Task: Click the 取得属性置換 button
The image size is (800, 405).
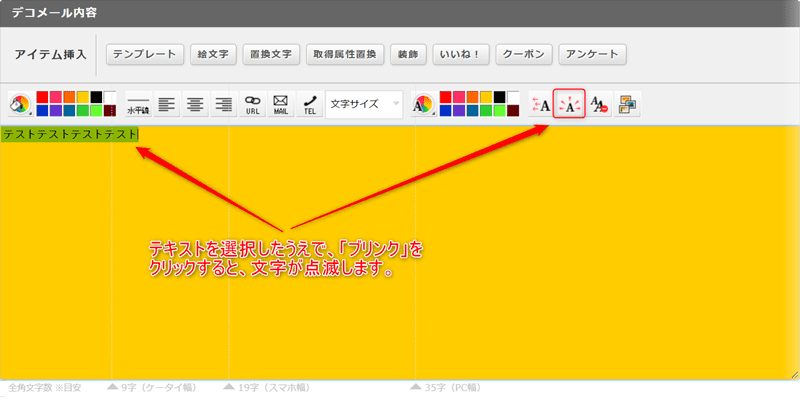Action: 345,54
